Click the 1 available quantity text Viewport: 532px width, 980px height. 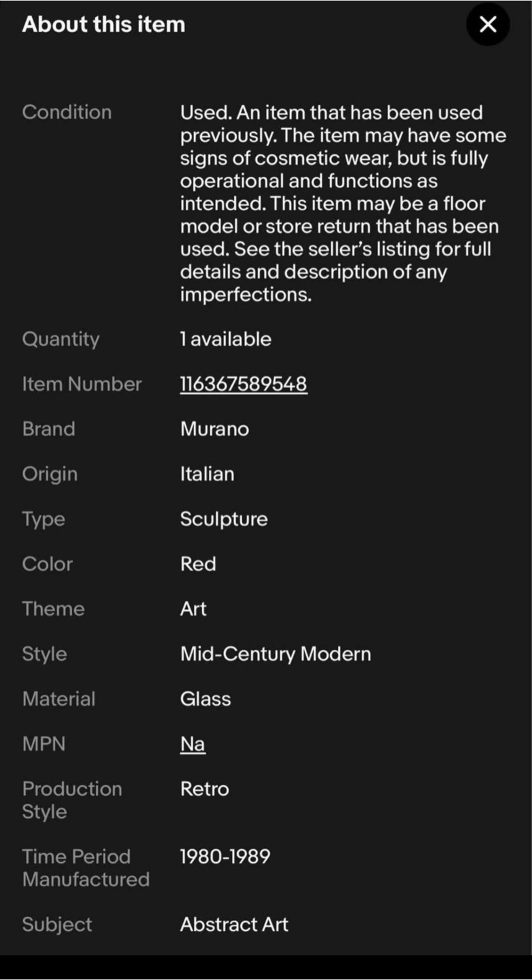tap(226, 339)
